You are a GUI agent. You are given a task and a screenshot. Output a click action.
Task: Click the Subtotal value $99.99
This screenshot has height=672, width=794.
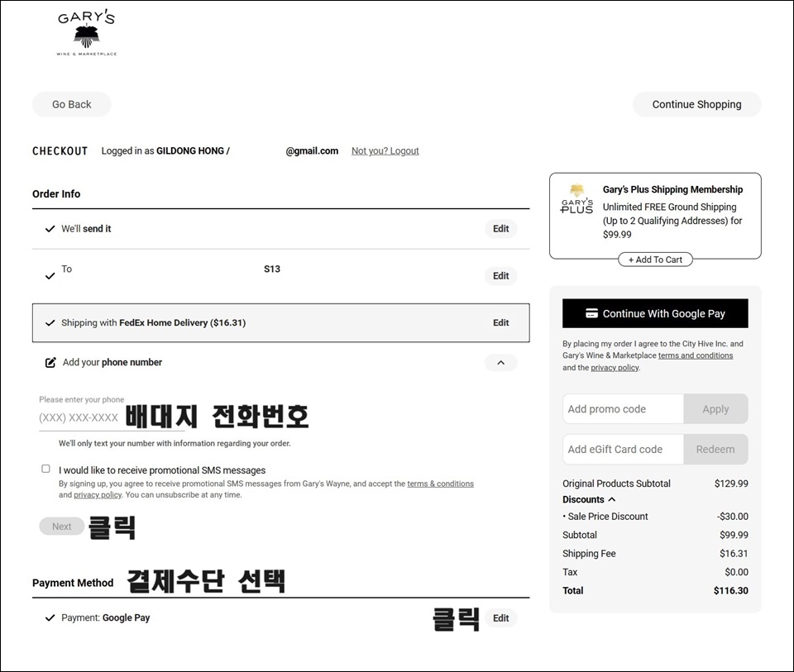(x=734, y=535)
